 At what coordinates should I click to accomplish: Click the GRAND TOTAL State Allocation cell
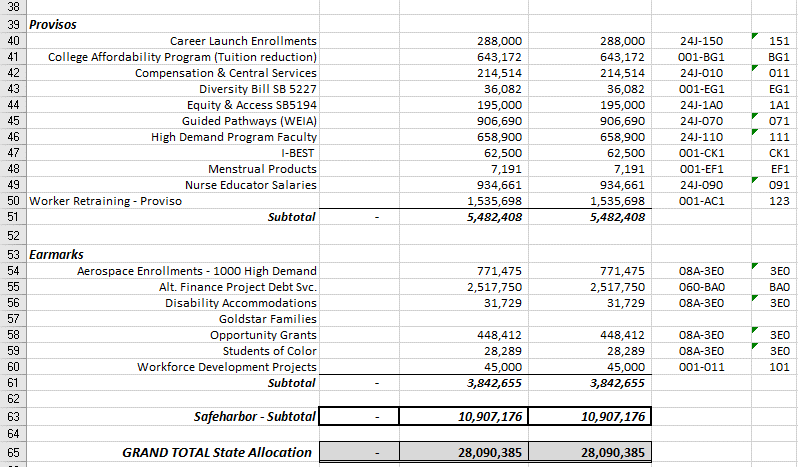coord(217,453)
